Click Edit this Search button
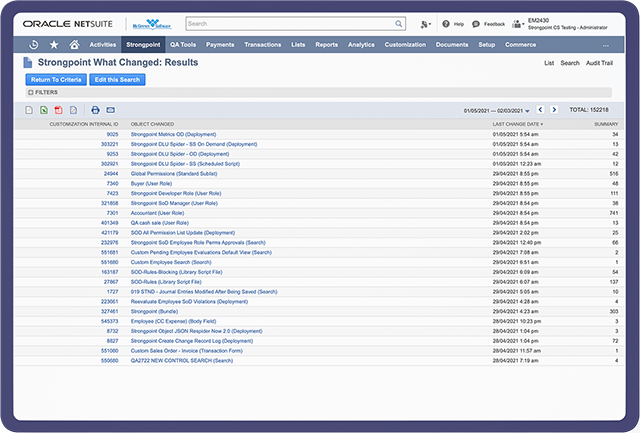640x433 pixels. (117, 78)
